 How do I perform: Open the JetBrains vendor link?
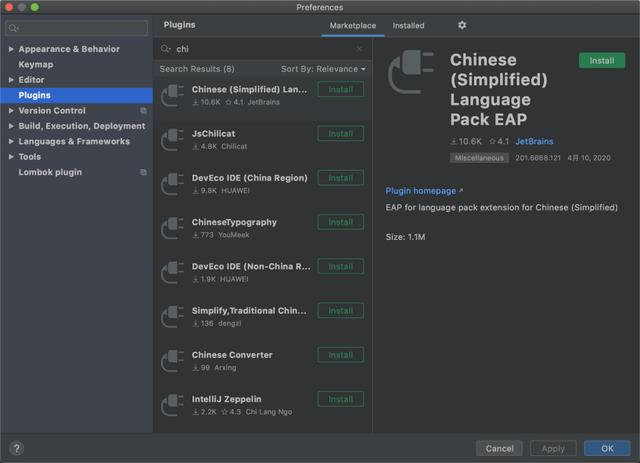tap(534, 141)
